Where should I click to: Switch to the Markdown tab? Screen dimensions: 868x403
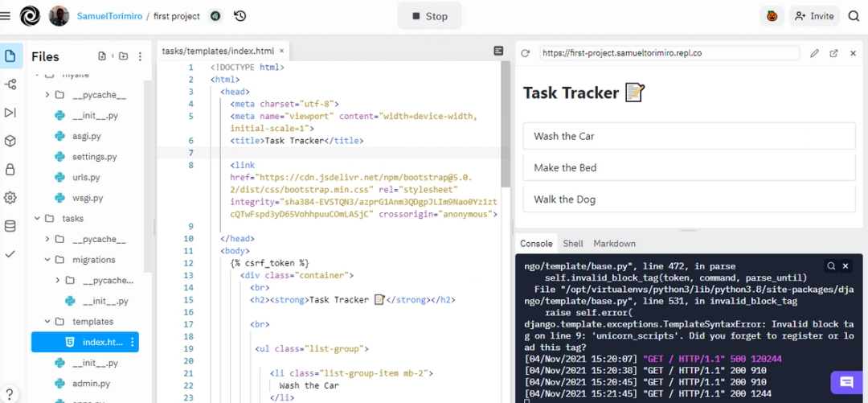[x=615, y=244]
